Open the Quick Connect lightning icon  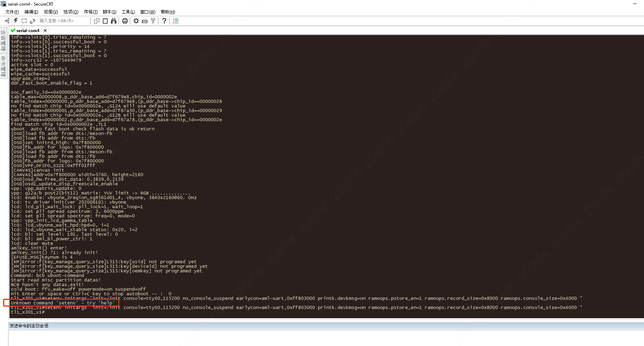[x=15, y=20]
